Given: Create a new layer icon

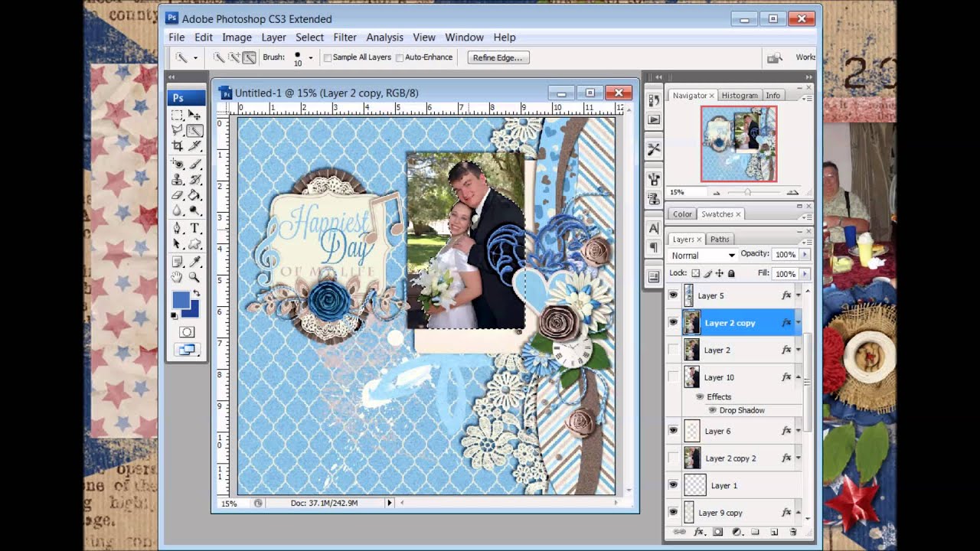Looking at the screenshot, I should (x=774, y=532).
